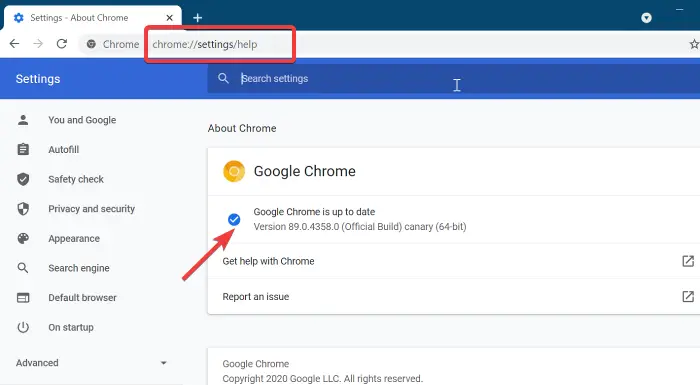Open Default browser settings
The image size is (700, 385).
pyautogui.click(x=83, y=297)
